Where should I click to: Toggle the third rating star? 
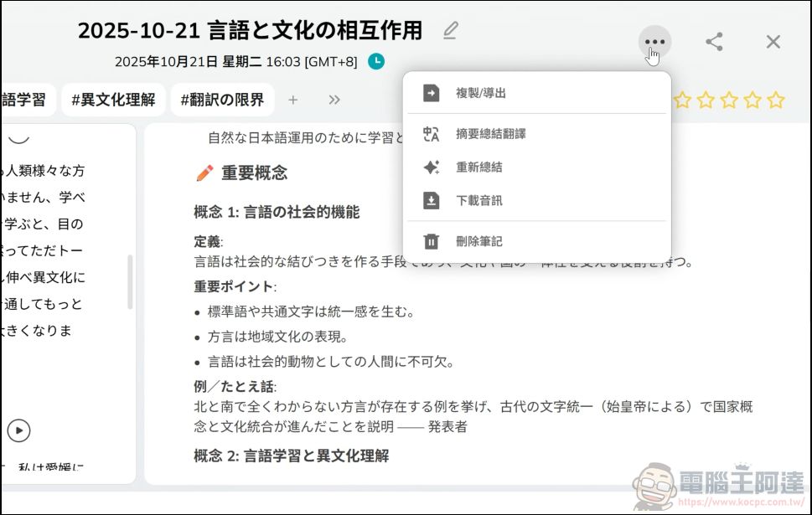[730, 100]
